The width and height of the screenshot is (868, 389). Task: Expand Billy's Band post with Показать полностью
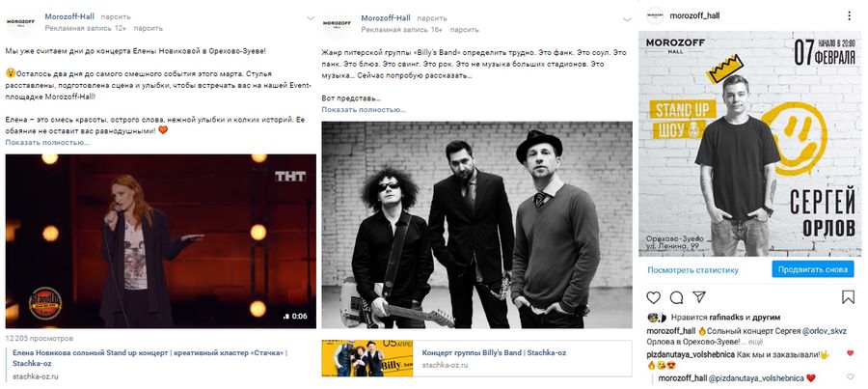point(364,110)
